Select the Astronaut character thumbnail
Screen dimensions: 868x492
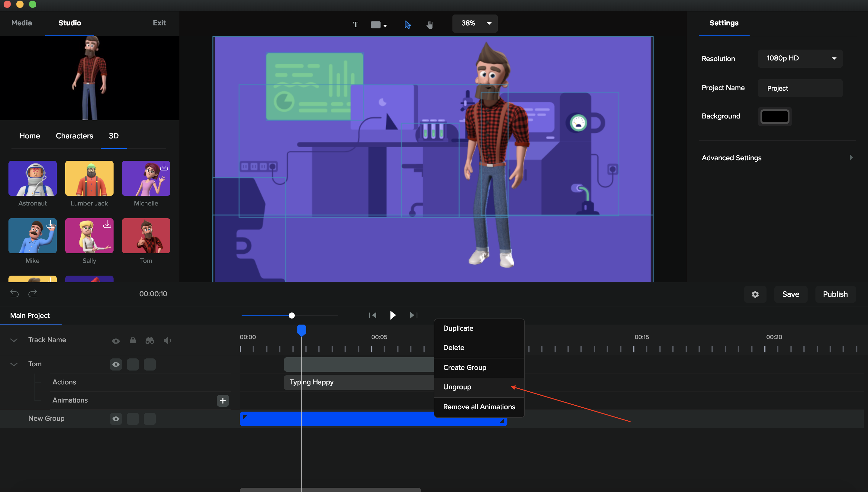(32, 178)
